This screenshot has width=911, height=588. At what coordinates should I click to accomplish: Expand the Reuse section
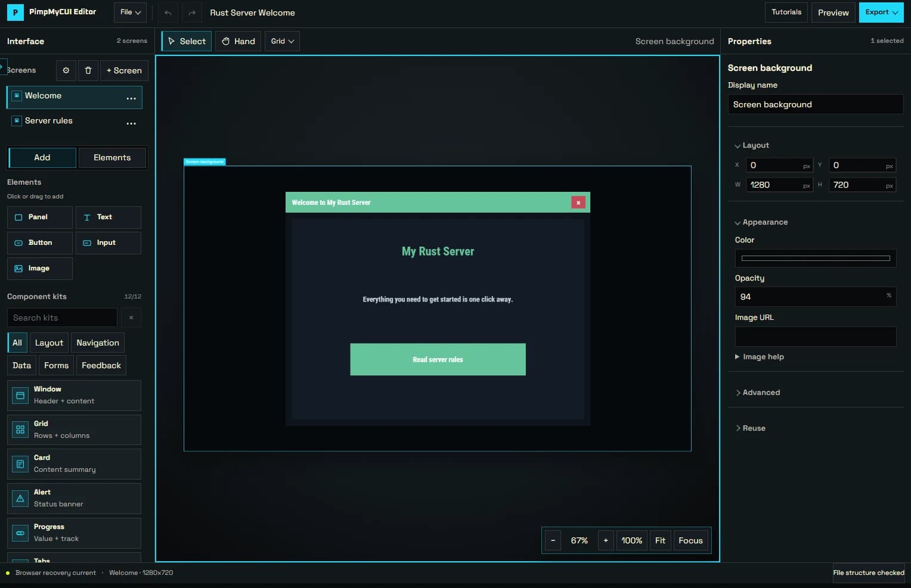[751, 428]
